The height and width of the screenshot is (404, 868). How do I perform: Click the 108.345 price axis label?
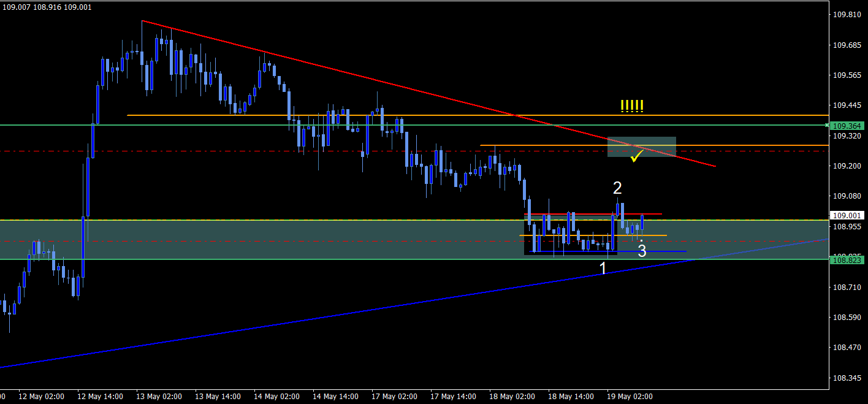847,378
